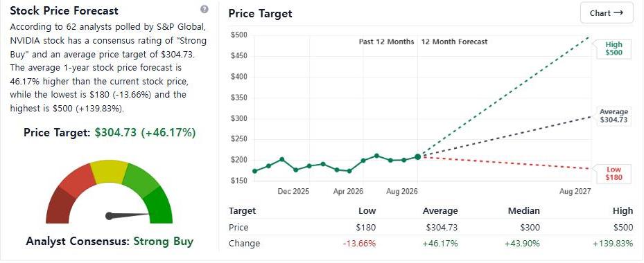Click the Price Target $304.73 green text
Image resolution: width=644 pixels, height=263 pixels.
(x=146, y=133)
